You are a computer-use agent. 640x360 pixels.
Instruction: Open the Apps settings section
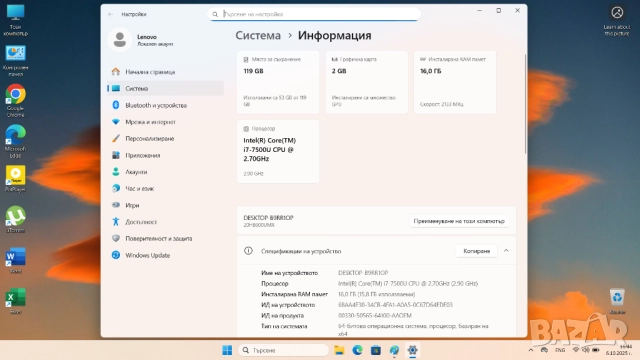click(165, 156)
